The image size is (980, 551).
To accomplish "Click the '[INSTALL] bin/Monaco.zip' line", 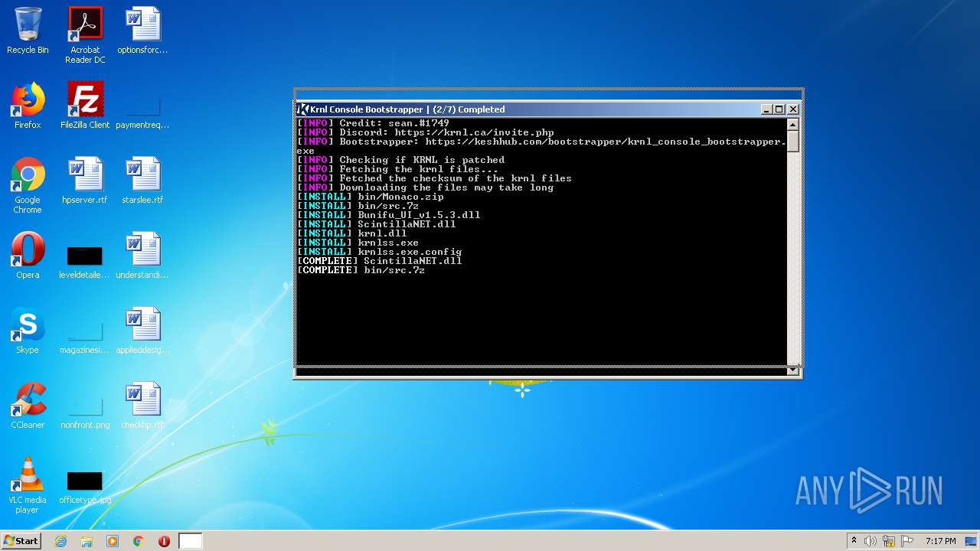I will (371, 197).
